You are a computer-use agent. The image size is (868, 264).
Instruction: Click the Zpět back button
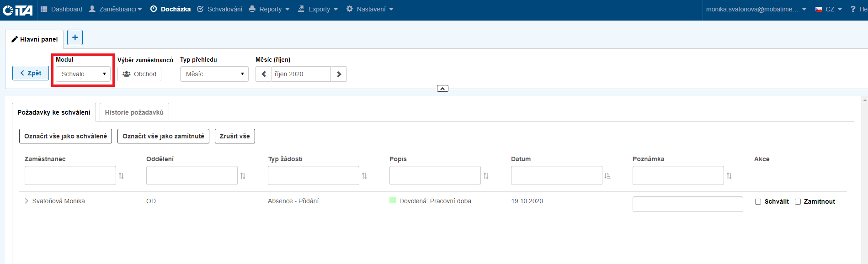(x=31, y=73)
